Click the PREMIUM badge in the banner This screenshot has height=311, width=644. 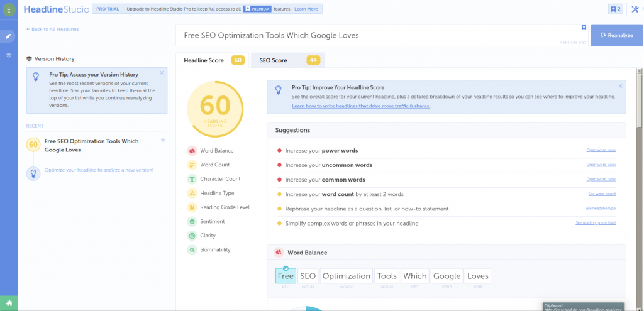click(x=257, y=9)
